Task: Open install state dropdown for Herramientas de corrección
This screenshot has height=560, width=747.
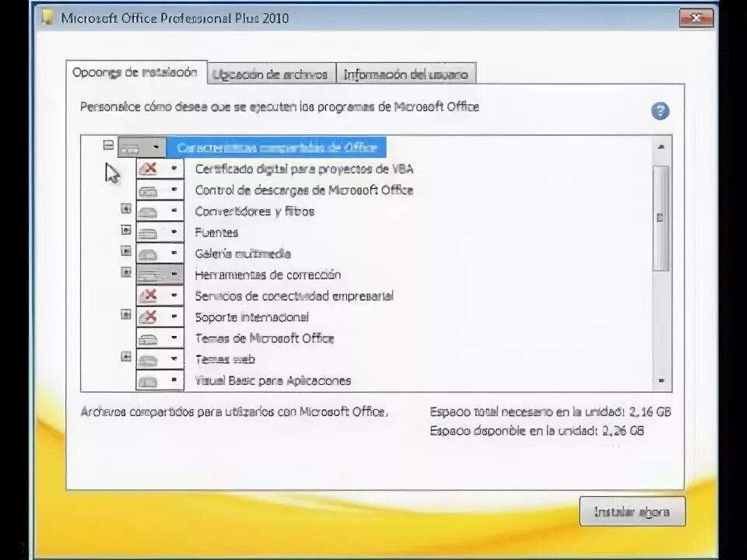Action: coord(160,275)
